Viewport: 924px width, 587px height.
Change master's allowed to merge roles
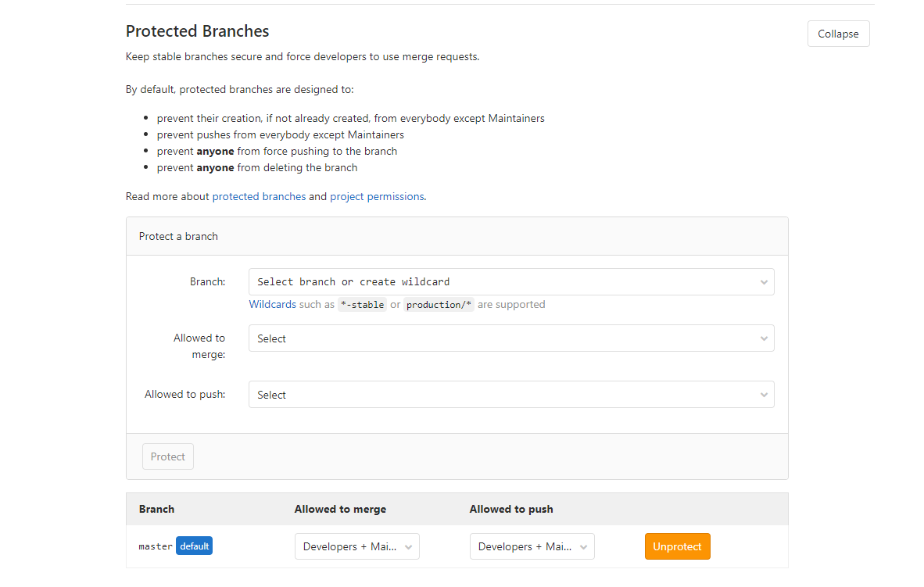coord(349,546)
